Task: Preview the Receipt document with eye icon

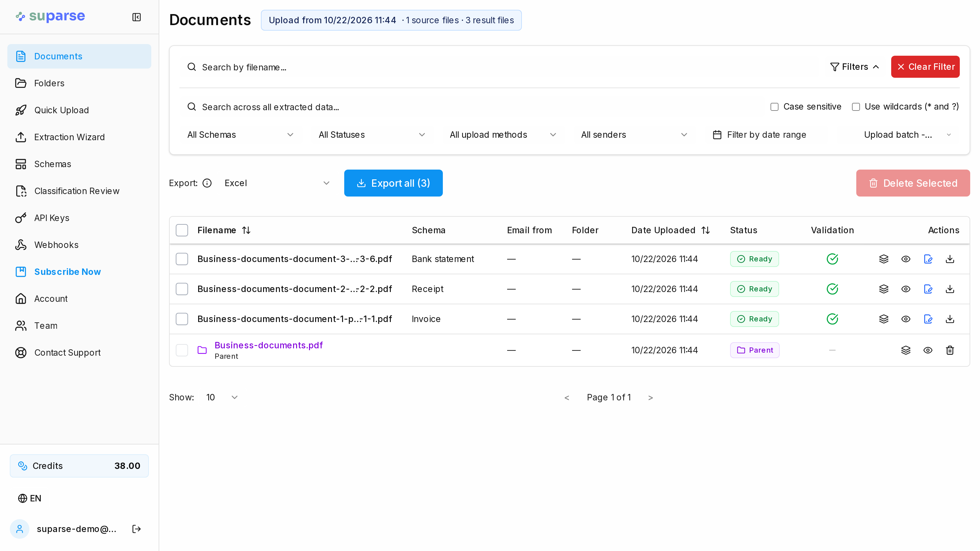Action: coord(906,289)
